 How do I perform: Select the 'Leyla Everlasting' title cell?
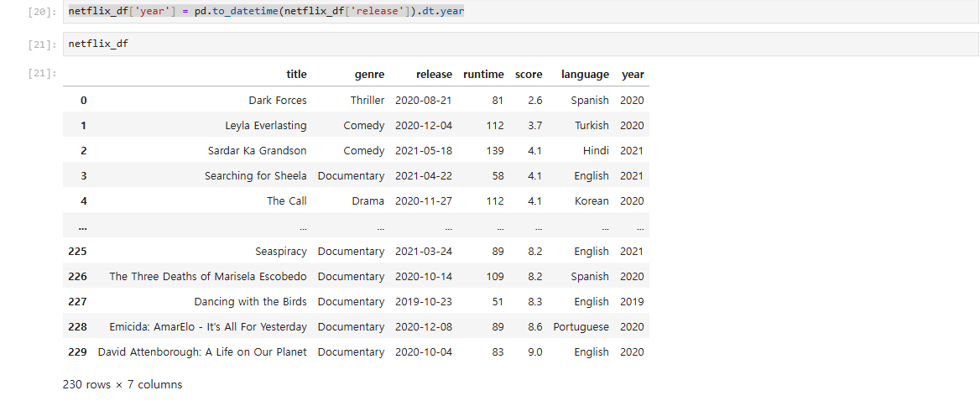pos(266,126)
